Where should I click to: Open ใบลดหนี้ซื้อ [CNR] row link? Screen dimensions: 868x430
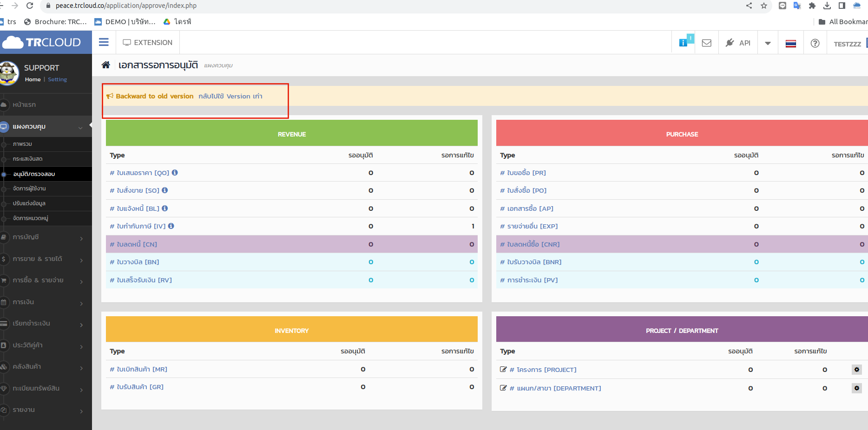(x=530, y=244)
